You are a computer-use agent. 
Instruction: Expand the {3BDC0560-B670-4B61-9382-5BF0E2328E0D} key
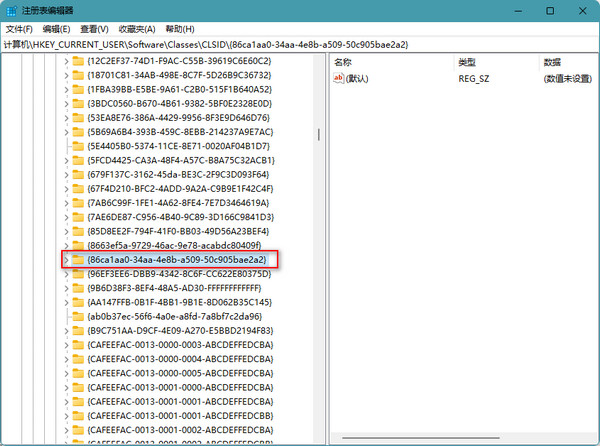point(66,104)
